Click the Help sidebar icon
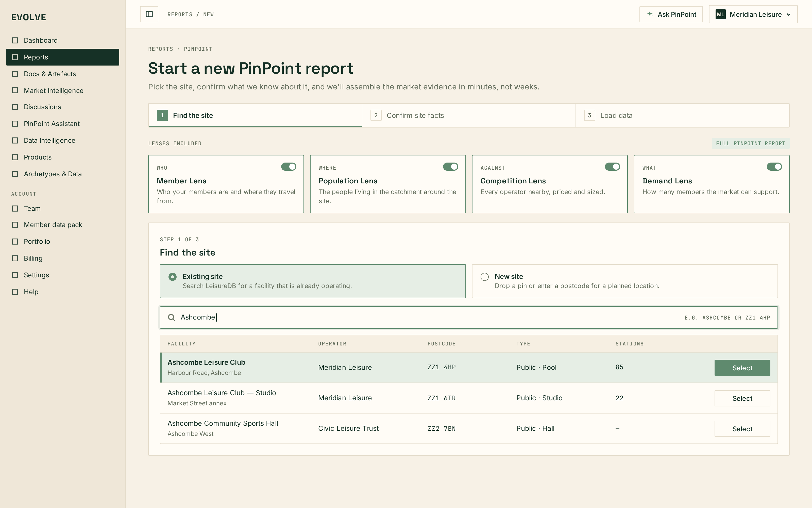812x508 pixels. (x=15, y=292)
